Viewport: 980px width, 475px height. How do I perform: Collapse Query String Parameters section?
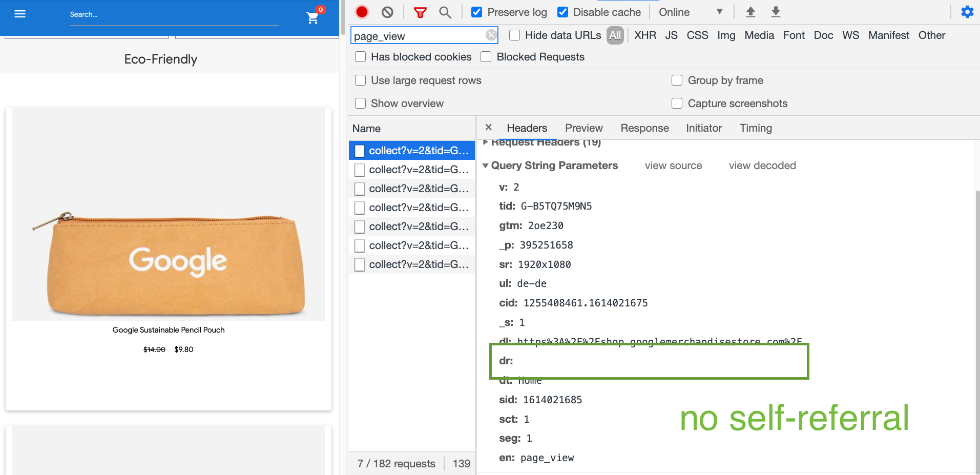point(486,166)
